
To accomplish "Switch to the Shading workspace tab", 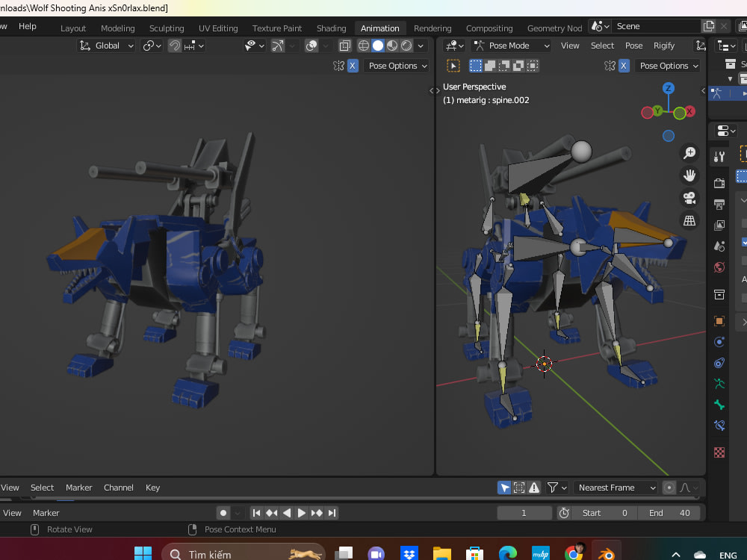I will (x=331, y=28).
